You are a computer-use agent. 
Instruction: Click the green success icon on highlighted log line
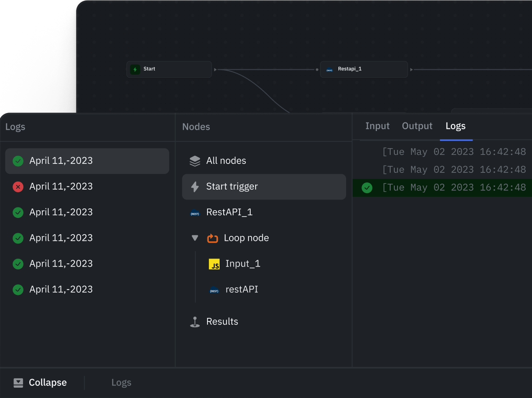coord(367,188)
